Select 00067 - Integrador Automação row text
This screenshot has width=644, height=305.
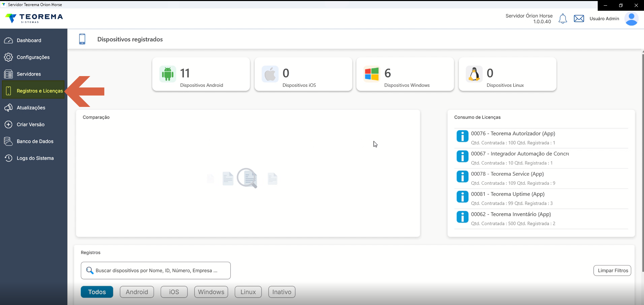[x=520, y=154]
